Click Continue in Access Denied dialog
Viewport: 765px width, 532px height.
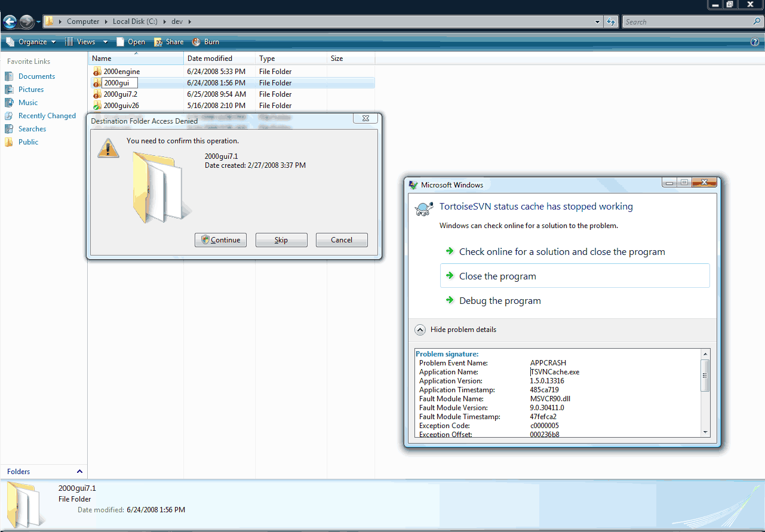coord(220,240)
